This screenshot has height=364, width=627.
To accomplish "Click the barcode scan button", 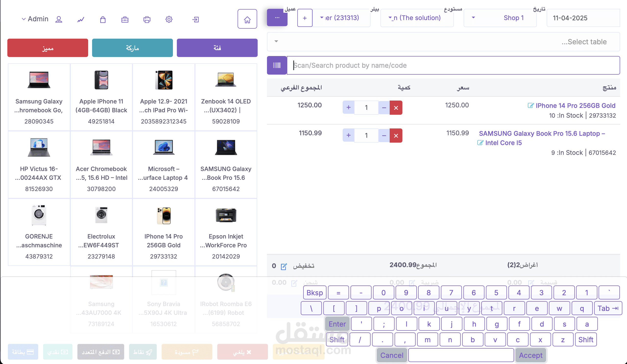I will coord(277,65).
